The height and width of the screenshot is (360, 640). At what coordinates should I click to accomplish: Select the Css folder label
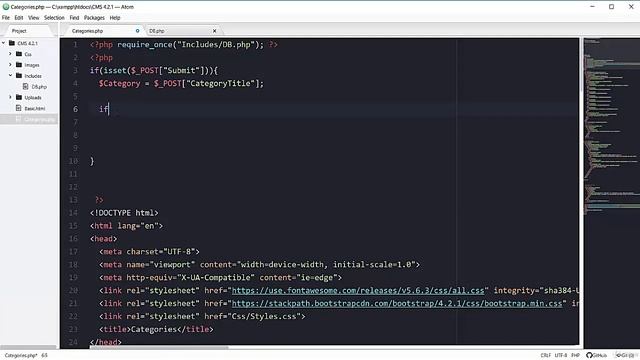[28, 54]
